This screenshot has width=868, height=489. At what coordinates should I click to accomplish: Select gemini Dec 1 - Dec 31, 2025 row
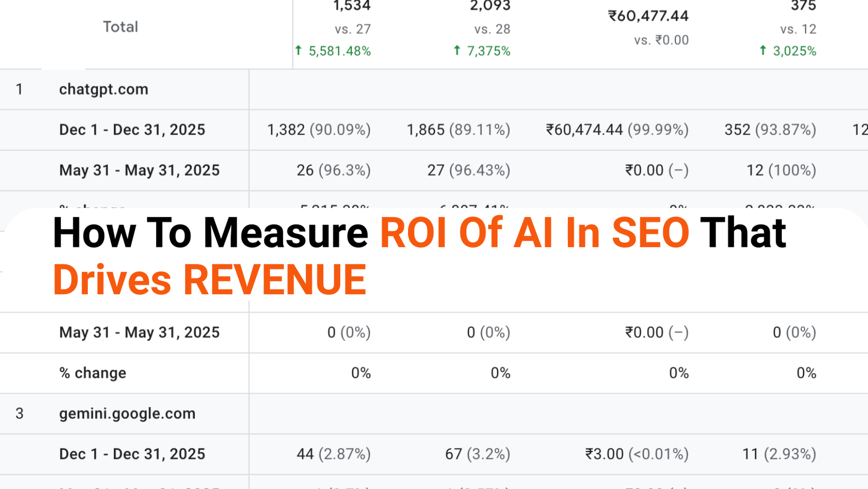(x=434, y=454)
